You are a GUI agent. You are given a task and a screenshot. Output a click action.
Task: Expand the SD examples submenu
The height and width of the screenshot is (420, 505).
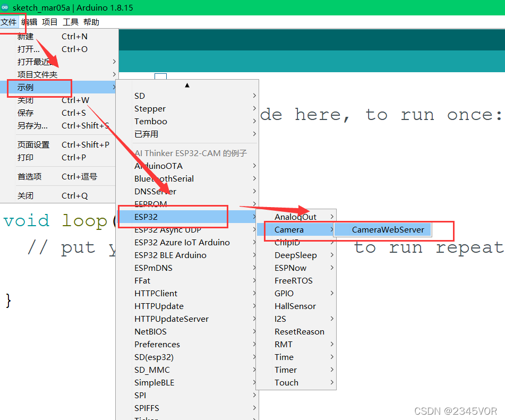point(187,96)
